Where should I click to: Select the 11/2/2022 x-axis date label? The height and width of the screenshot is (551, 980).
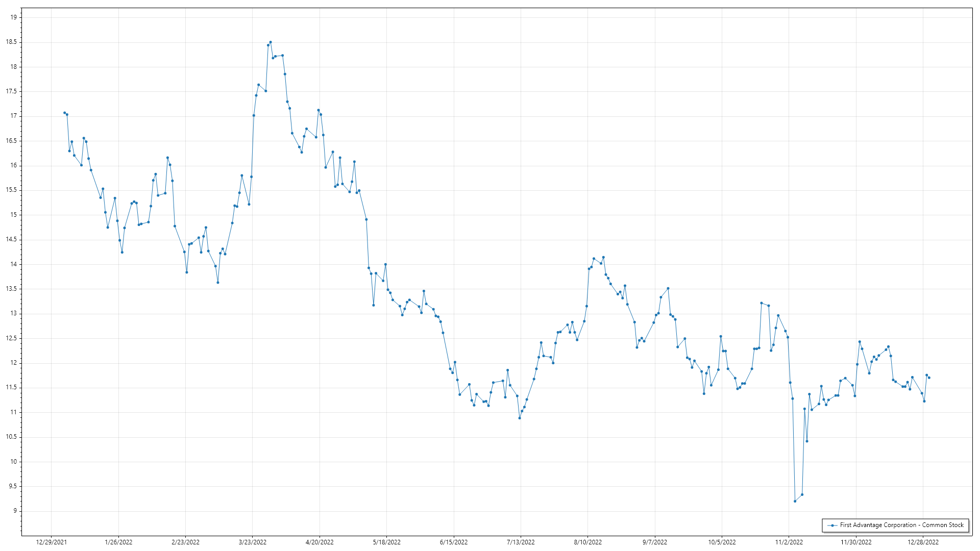coord(789,542)
